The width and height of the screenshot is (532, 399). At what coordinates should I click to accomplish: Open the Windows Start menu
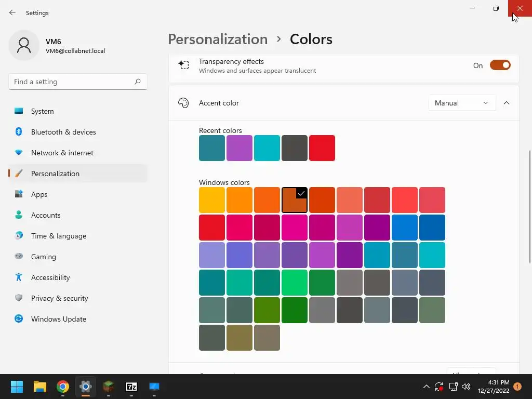17,387
